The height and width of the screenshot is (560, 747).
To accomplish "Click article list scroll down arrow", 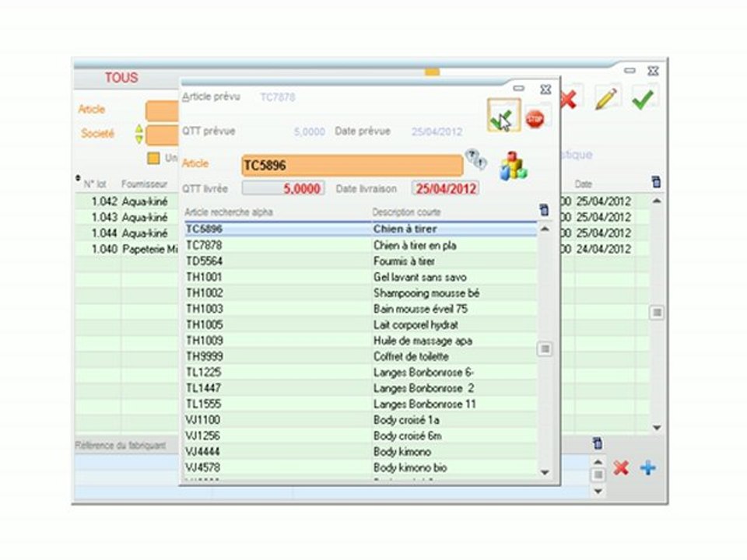I will tap(545, 472).
